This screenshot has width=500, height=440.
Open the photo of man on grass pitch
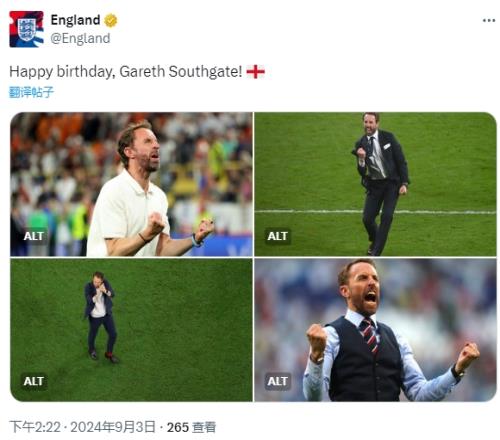pyautogui.click(x=131, y=330)
